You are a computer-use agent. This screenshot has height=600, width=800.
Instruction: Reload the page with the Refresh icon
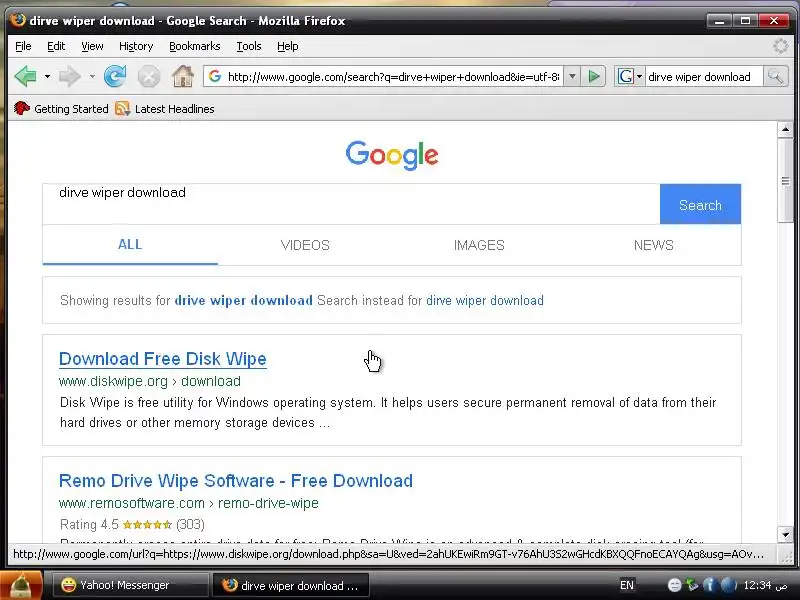pyautogui.click(x=115, y=77)
